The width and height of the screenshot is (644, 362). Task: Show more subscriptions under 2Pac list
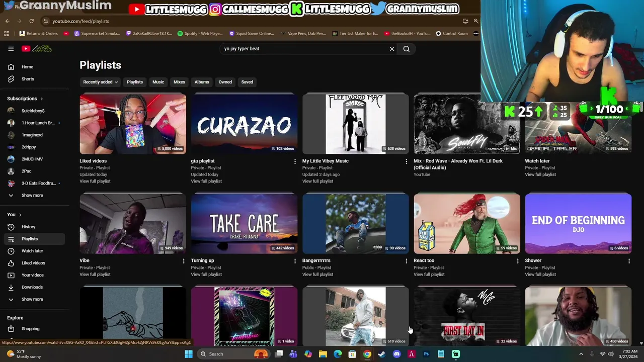point(33,195)
